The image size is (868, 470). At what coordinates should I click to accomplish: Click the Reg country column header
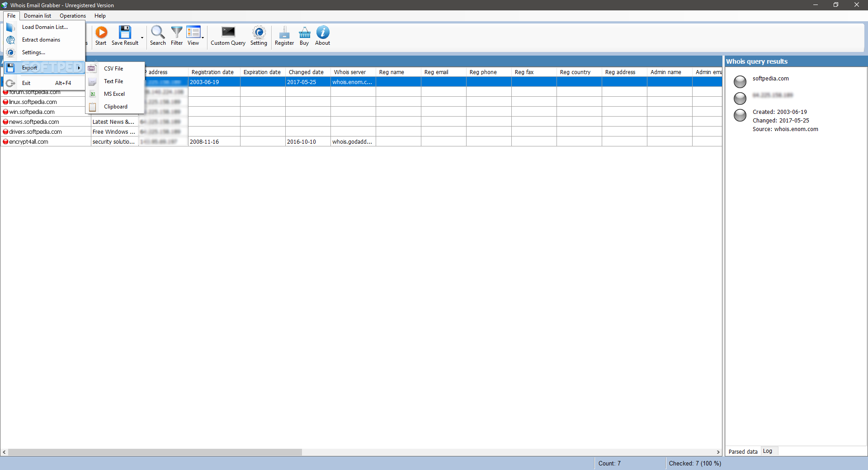(x=579, y=72)
